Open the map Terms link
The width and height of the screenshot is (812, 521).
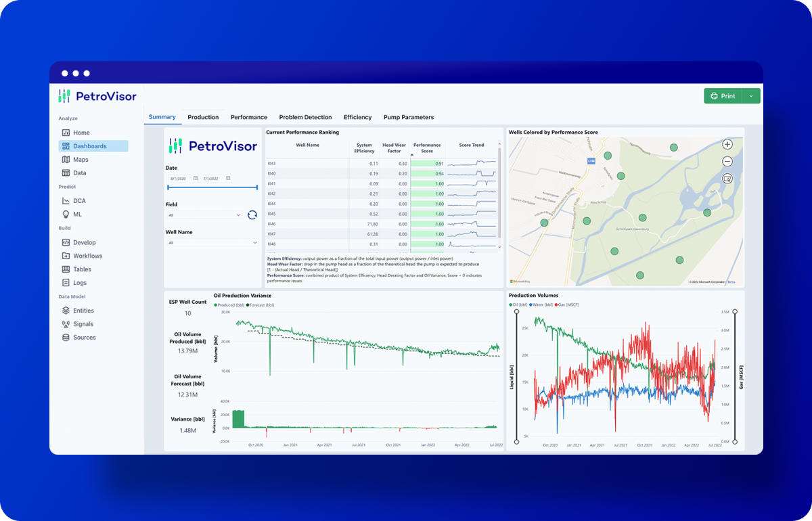[731, 281]
